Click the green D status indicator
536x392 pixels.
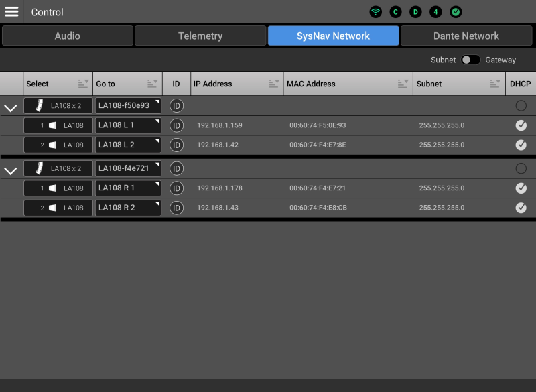415,12
